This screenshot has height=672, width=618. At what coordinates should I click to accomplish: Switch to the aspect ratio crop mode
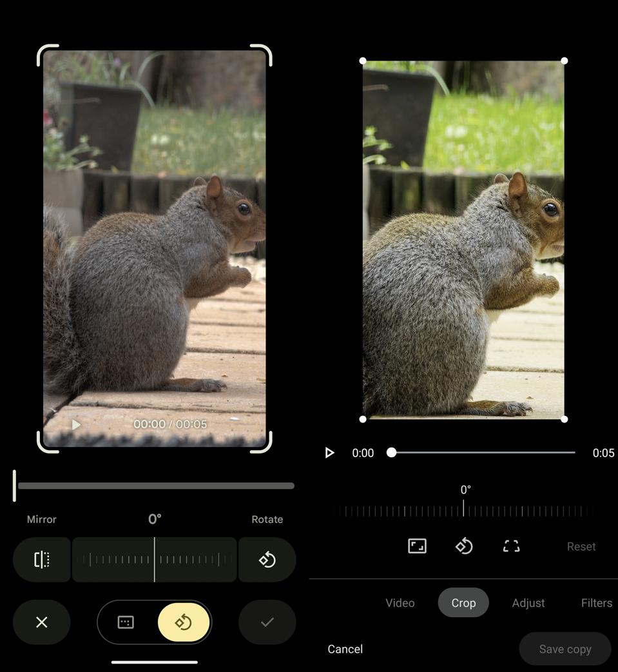[126, 622]
